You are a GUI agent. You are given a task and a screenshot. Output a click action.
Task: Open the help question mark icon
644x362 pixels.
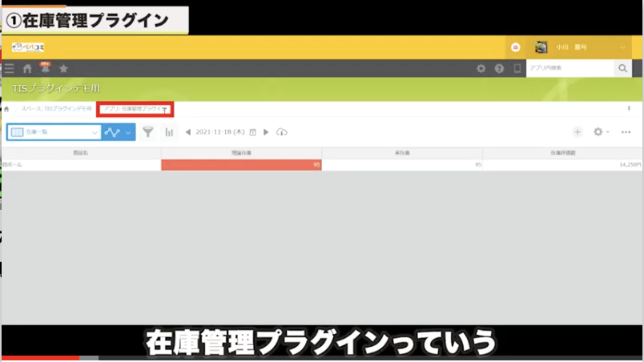click(499, 69)
